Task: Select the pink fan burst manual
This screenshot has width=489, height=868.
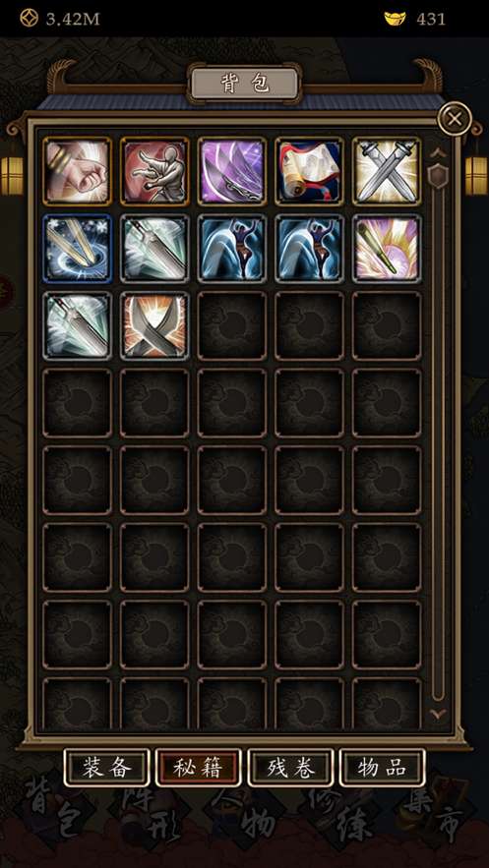Action: click(x=387, y=249)
